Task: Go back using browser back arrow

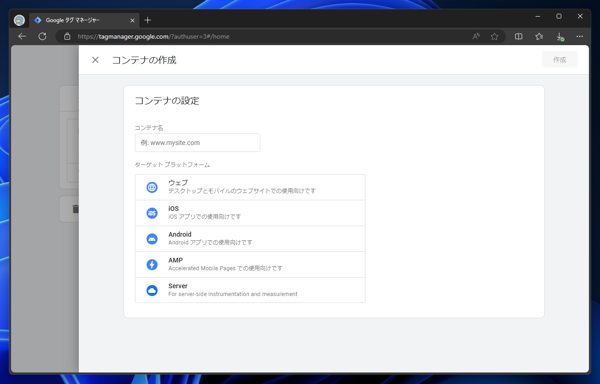Action: 22,36
